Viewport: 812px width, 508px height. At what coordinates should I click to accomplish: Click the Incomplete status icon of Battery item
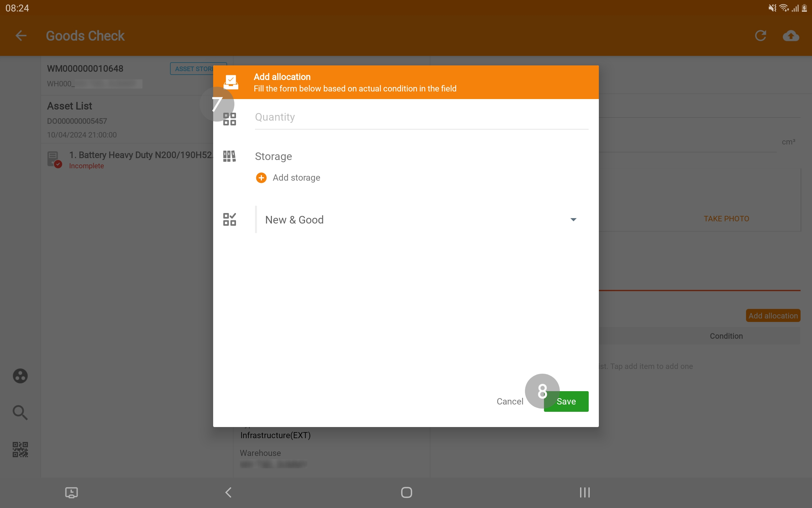(x=54, y=159)
